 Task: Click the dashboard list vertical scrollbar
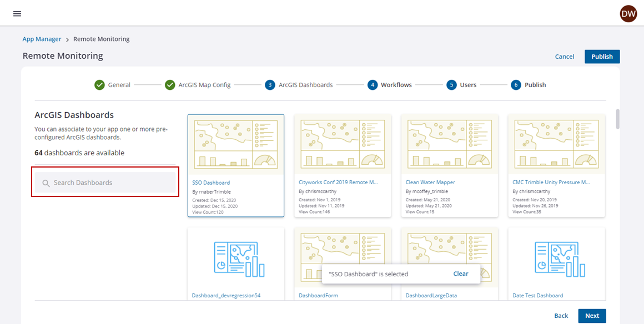(x=617, y=119)
